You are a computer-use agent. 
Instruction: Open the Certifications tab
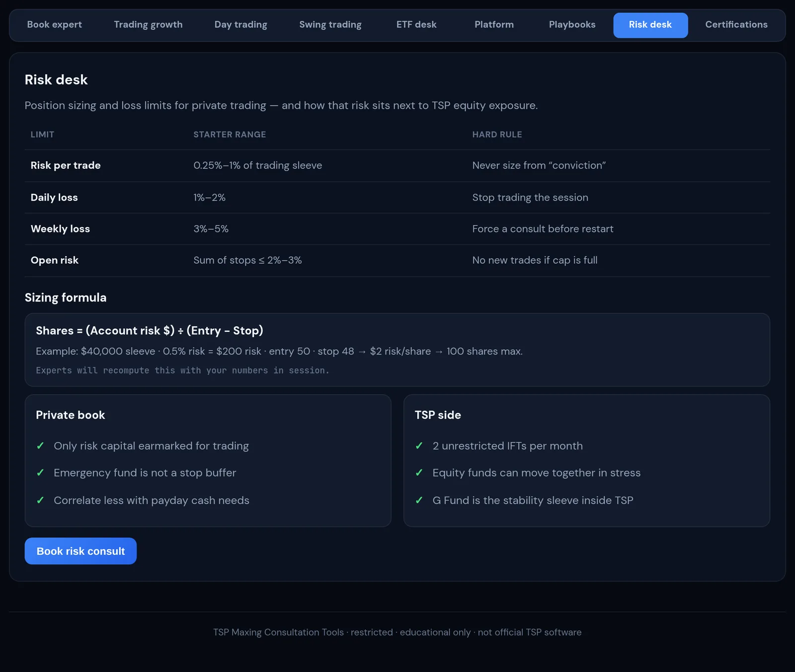pos(736,25)
